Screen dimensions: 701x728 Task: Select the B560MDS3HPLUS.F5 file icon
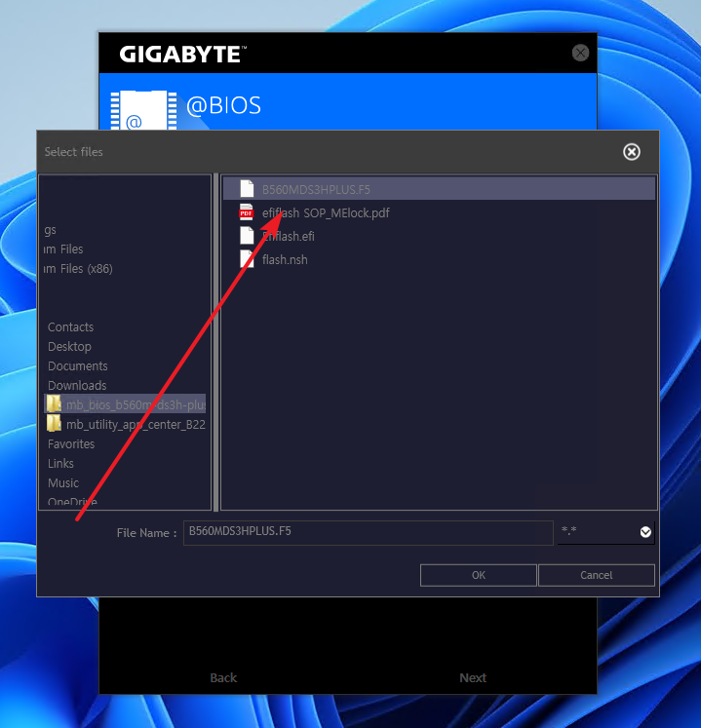[x=247, y=189]
